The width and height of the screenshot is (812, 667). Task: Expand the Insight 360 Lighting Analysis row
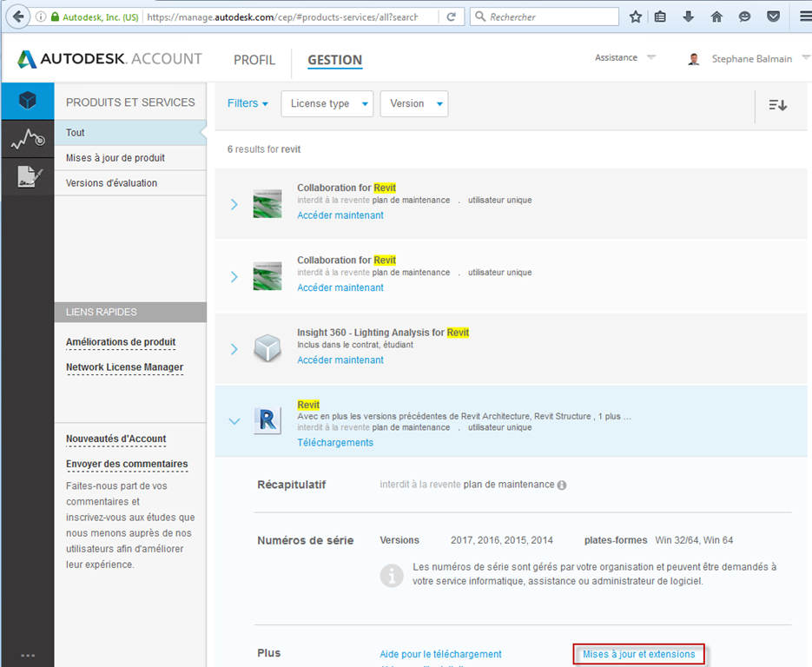(234, 349)
